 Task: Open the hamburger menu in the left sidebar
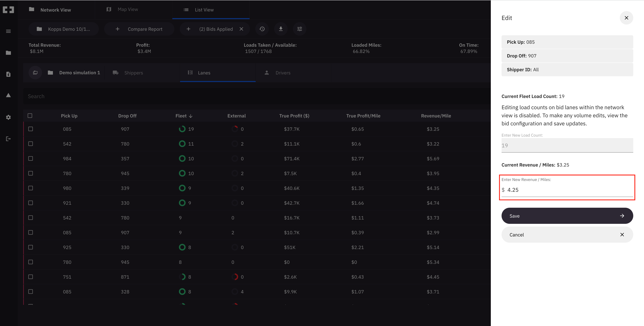click(x=8, y=31)
